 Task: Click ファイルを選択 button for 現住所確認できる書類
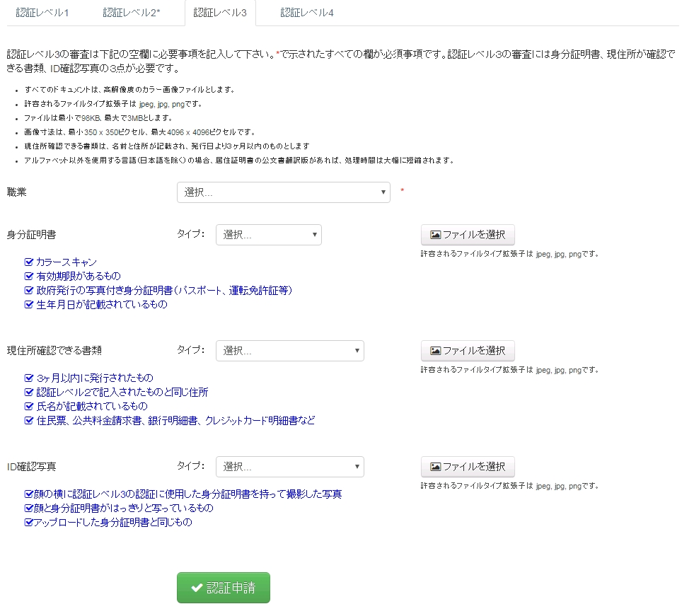click(468, 351)
